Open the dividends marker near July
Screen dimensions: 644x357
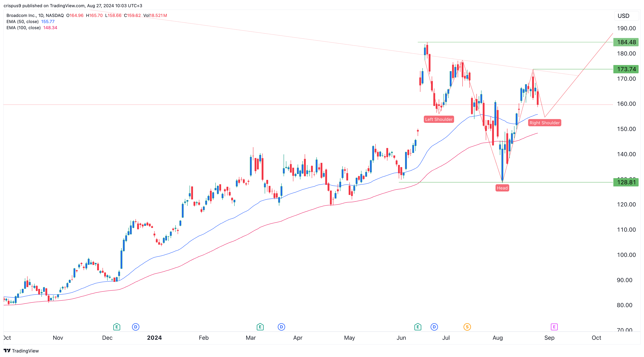point(434,327)
